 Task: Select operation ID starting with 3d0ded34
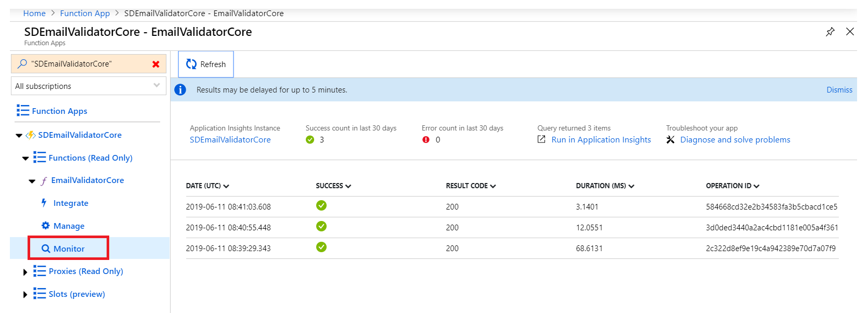tap(772, 227)
